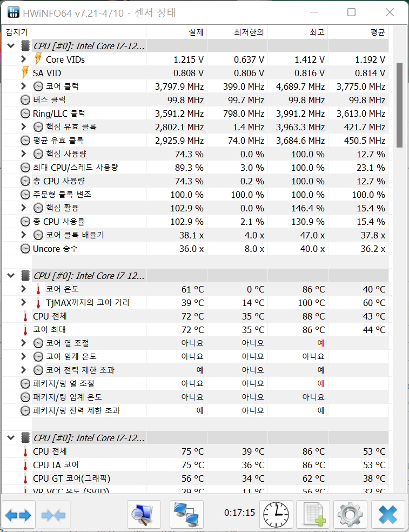Expand the 코어 온도 row
409x532 pixels.
coord(23,289)
